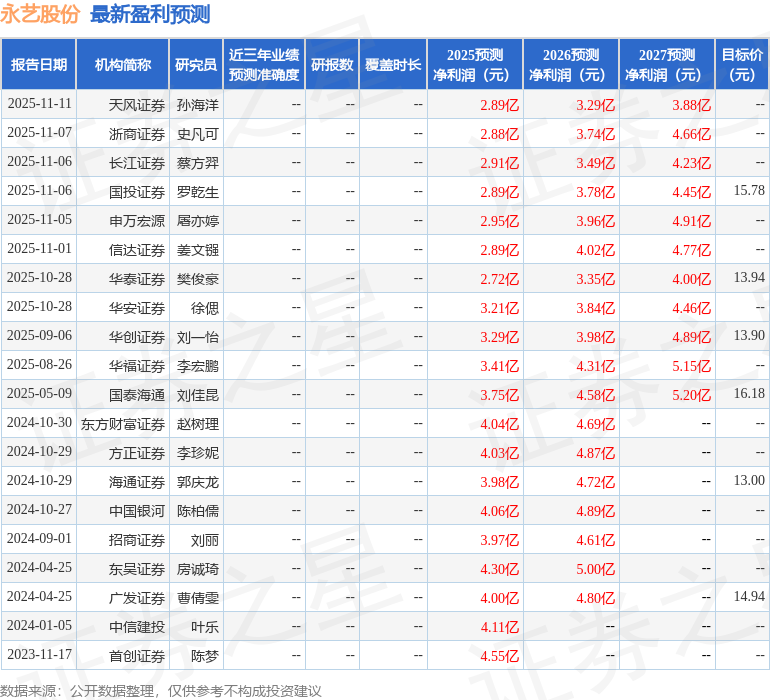Click the 机构简称 column header
The image size is (770, 700).
click(x=123, y=65)
